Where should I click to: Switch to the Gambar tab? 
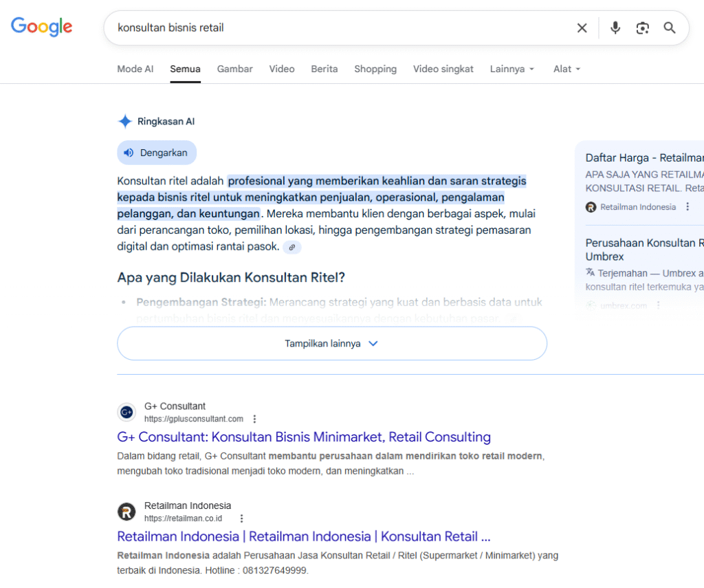[x=234, y=69]
